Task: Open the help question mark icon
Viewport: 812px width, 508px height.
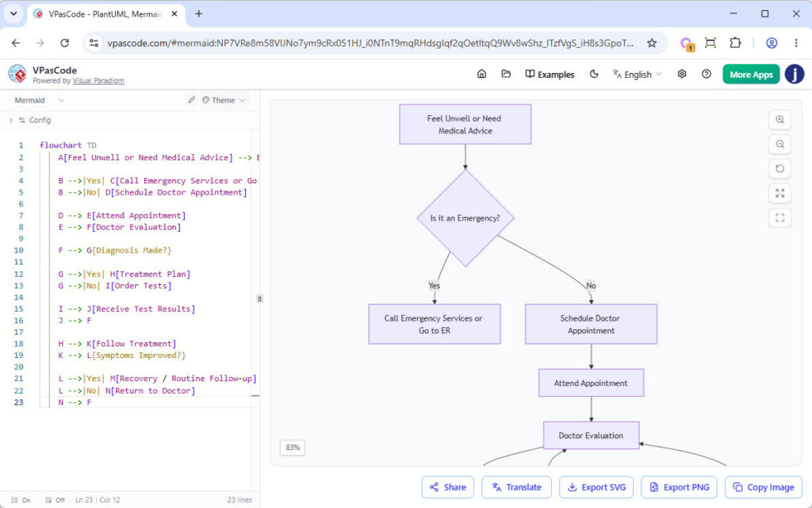Action: click(x=707, y=74)
